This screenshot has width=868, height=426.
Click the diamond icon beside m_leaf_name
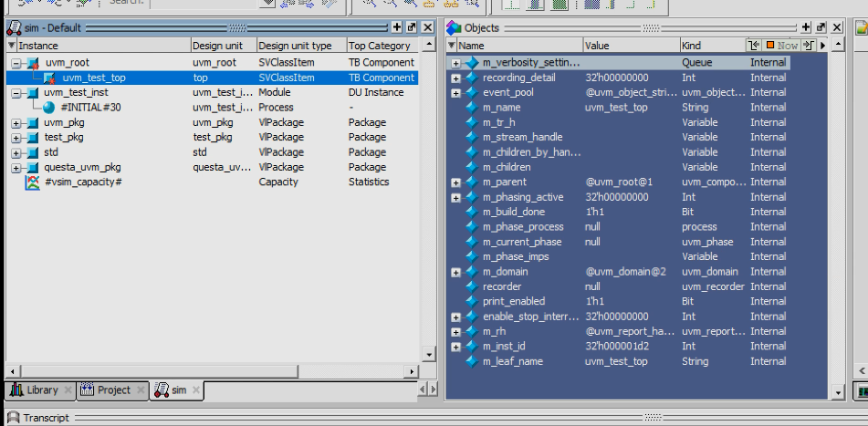[x=472, y=361]
